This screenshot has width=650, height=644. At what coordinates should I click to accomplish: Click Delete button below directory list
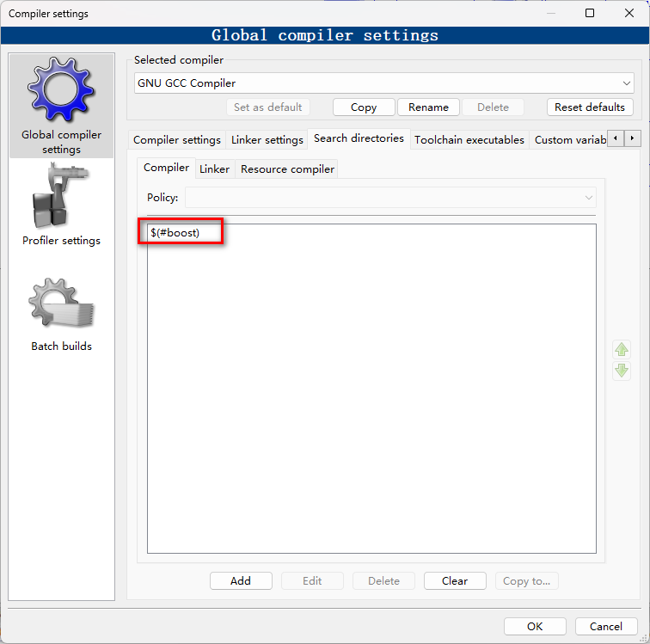pos(383,581)
